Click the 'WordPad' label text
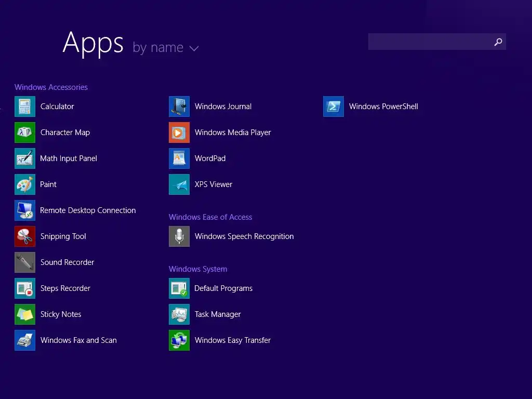The height and width of the screenshot is (399, 532). coord(210,158)
